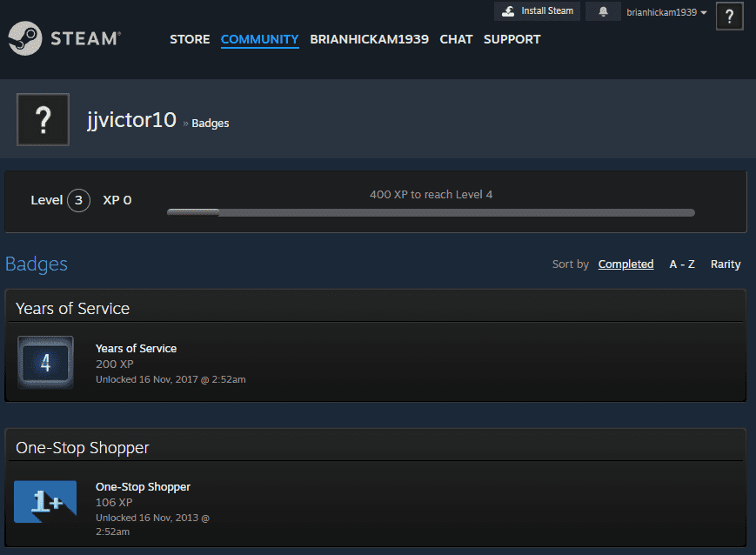Click the top-right user avatar icon
The height and width of the screenshot is (555, 756).
pos(729,17)
